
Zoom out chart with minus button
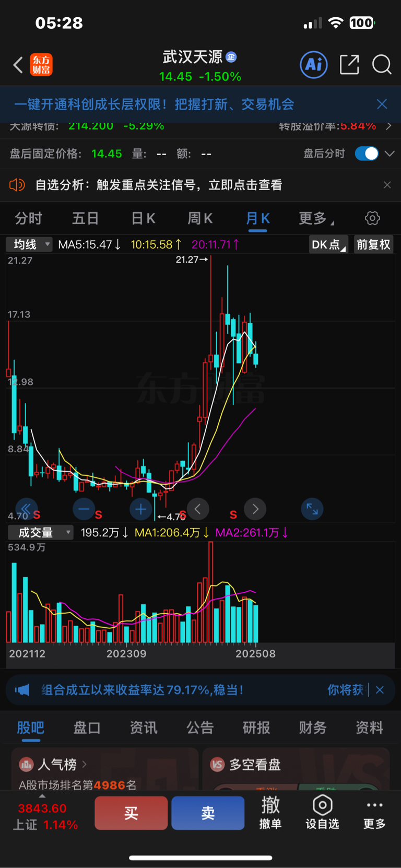tap(84, 509)
